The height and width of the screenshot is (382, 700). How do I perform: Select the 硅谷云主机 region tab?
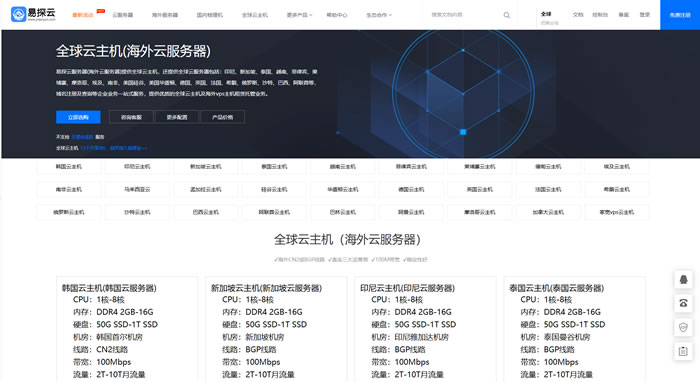click(274, 189)
